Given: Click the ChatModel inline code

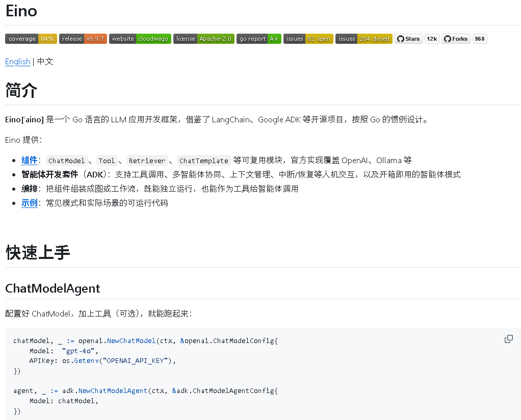Looking at the screenshot, I should [67, 161].
